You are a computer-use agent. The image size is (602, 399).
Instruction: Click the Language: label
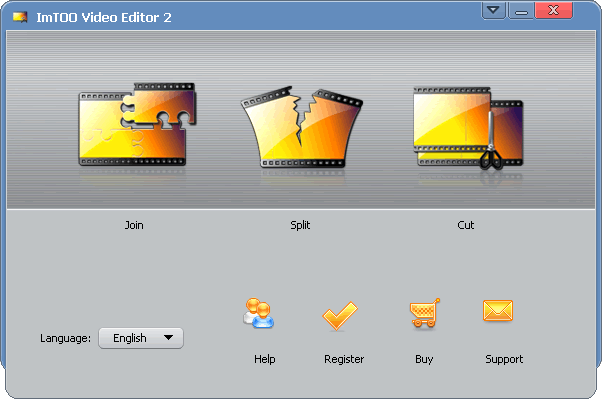(x=66, y=338)
